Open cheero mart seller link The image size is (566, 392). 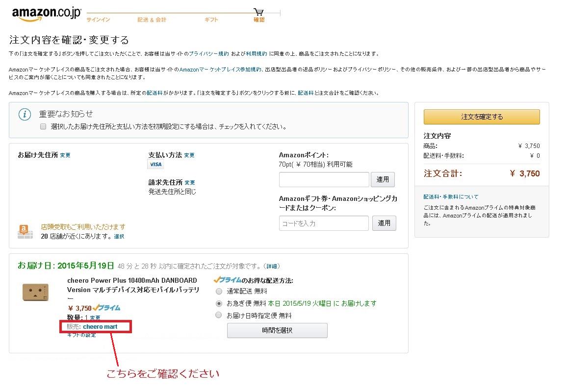click(x=100, y=327)
